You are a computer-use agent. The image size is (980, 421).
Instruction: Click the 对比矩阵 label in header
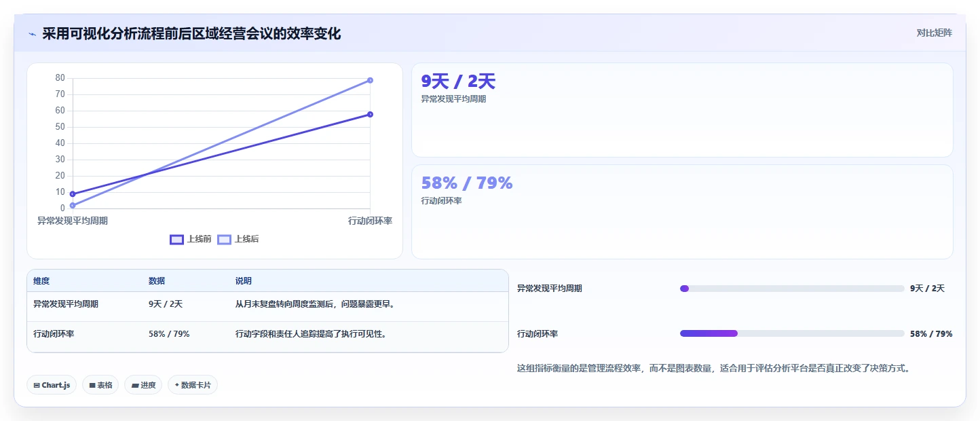(934, 33)
